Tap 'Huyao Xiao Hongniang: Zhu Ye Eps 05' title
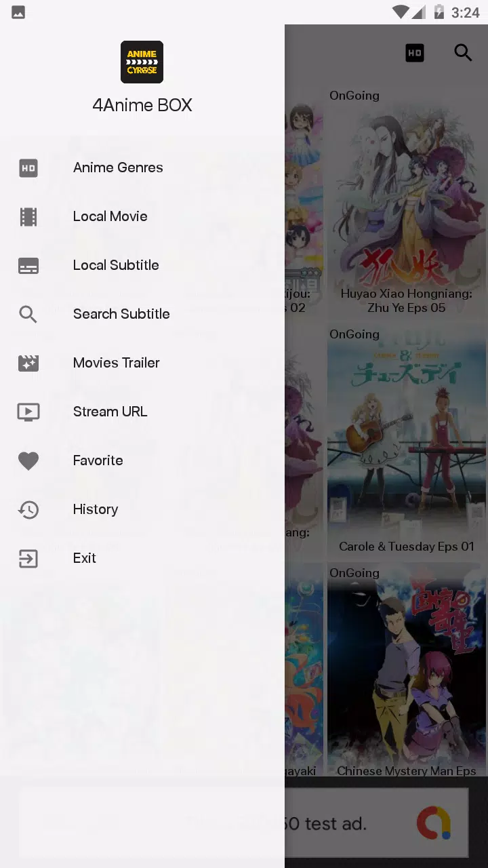 (407, 300)
